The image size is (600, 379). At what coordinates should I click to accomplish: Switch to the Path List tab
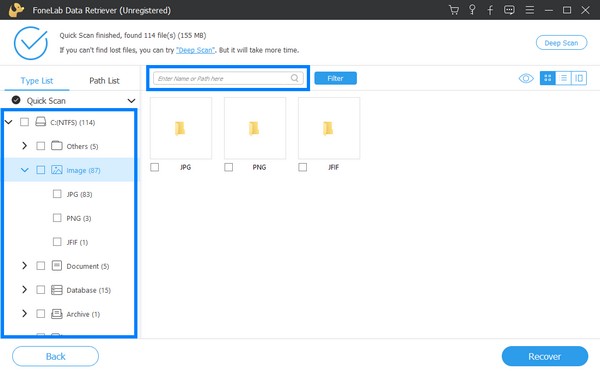tap(104, 81)
